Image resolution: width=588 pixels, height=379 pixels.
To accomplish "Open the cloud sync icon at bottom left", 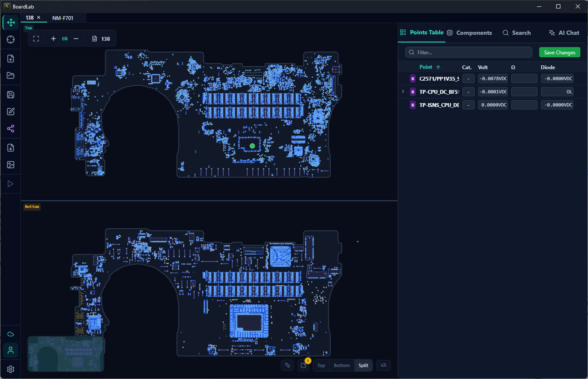I will 11,334.
